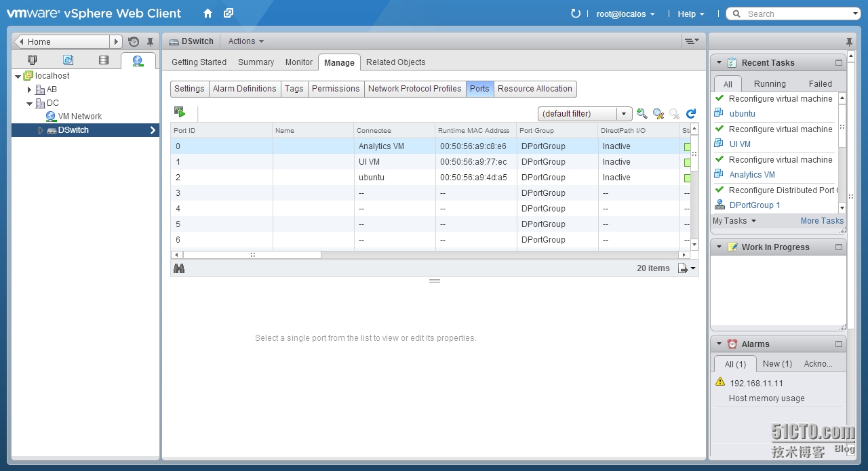Open the Actions dropdown menu
The width and height of the screenshot is (868, 471).
[246, 41]
